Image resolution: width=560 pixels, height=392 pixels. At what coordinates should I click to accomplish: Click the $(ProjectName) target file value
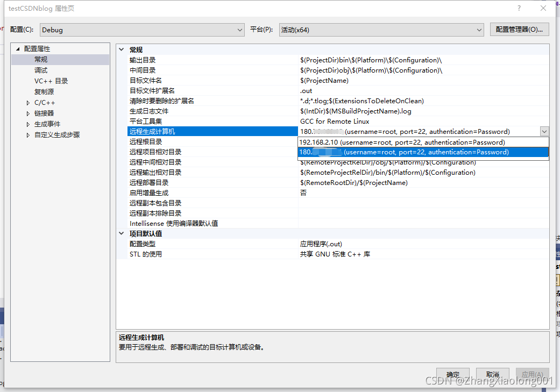[324, 80]
